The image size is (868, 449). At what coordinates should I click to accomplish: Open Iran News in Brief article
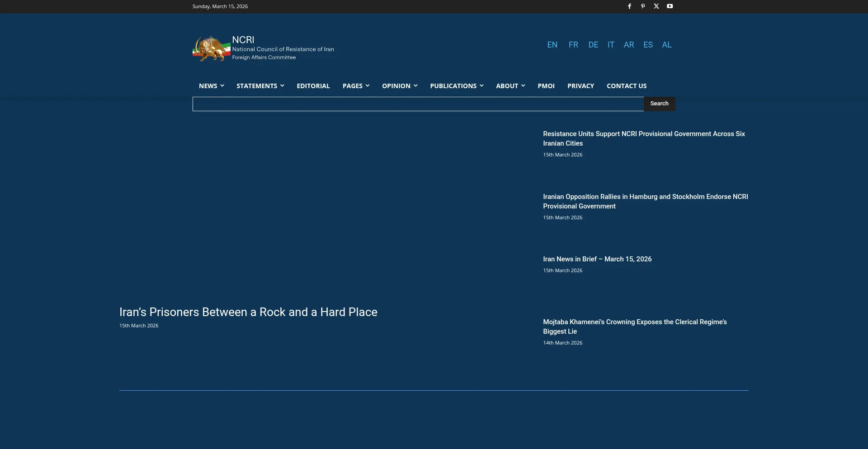tap(597, 259)
